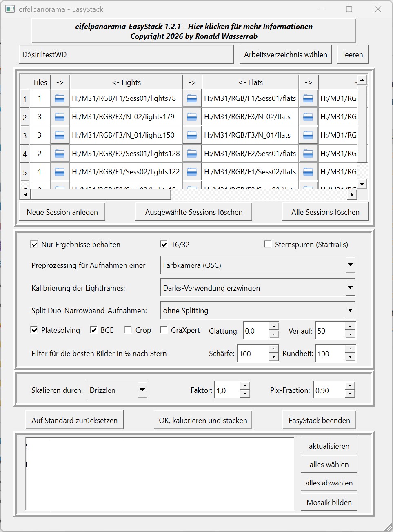Viewport: 393px width, 532px height.
Task: Open the Flats folder browser for row 1
Action: (192, 98)
